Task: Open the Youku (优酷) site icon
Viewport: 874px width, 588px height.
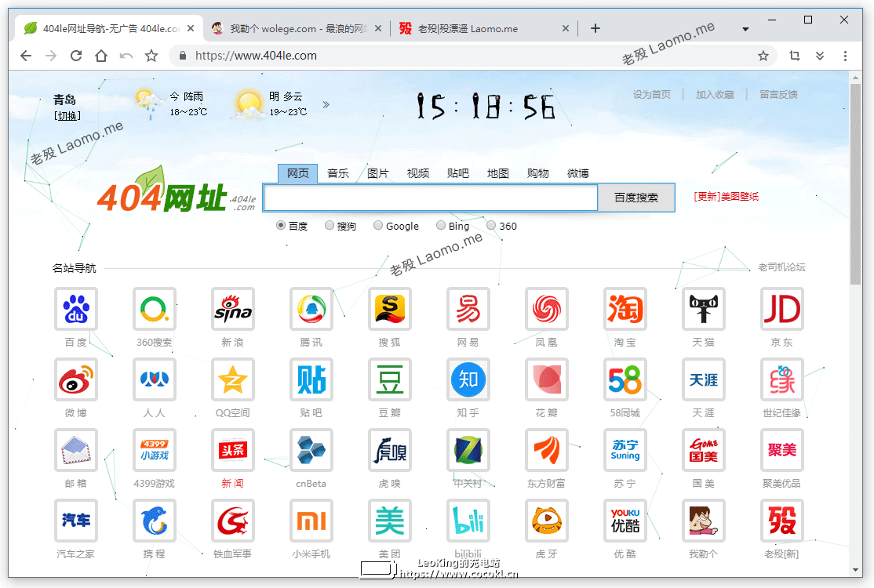Action: tap(625, 521)
